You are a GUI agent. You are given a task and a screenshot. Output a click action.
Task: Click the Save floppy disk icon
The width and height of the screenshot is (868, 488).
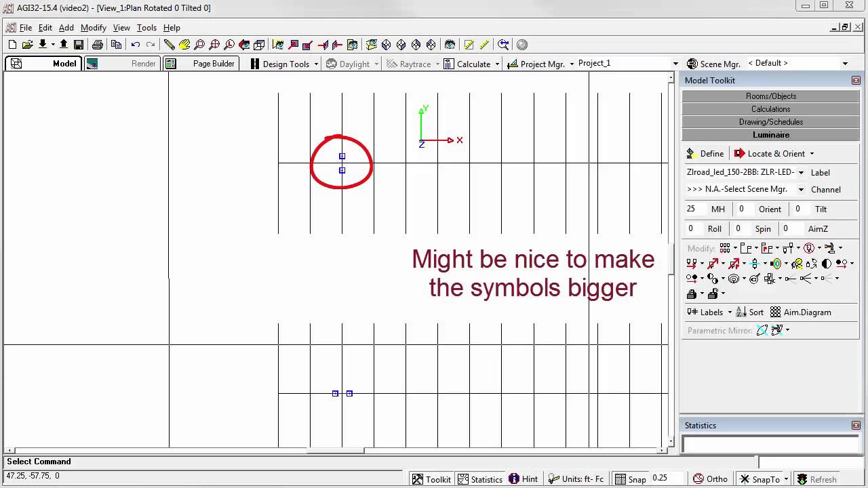(79, 45)
